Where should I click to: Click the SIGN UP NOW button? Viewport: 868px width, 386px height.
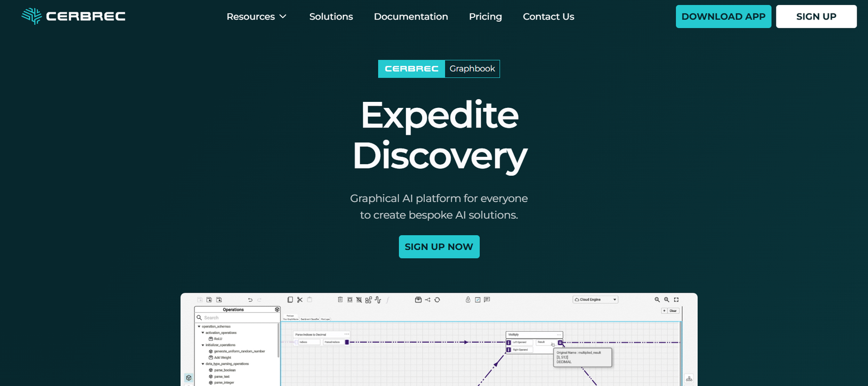(x=439, y=247)
